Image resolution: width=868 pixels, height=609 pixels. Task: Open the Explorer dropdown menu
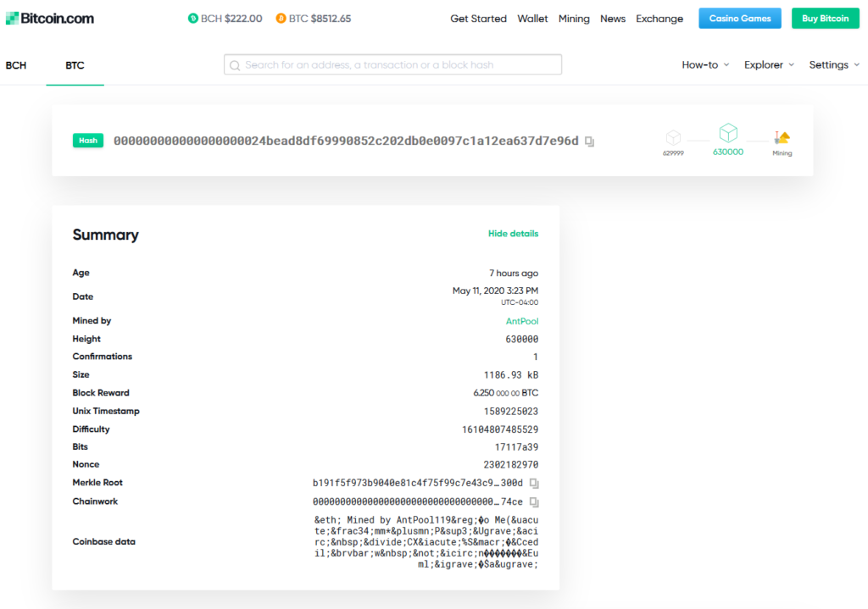point(769,65)
